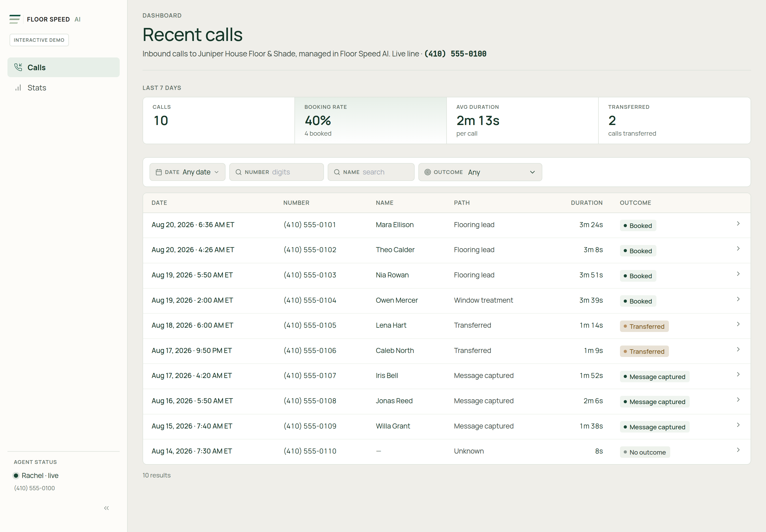
Task: Go to the Calls section
Action: click(63, 67)
